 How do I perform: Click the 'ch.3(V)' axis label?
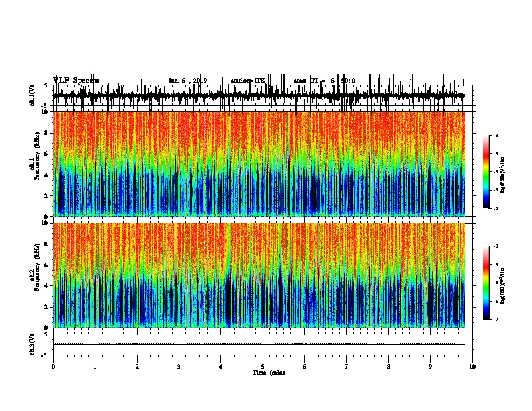click(x=32, y=345)
